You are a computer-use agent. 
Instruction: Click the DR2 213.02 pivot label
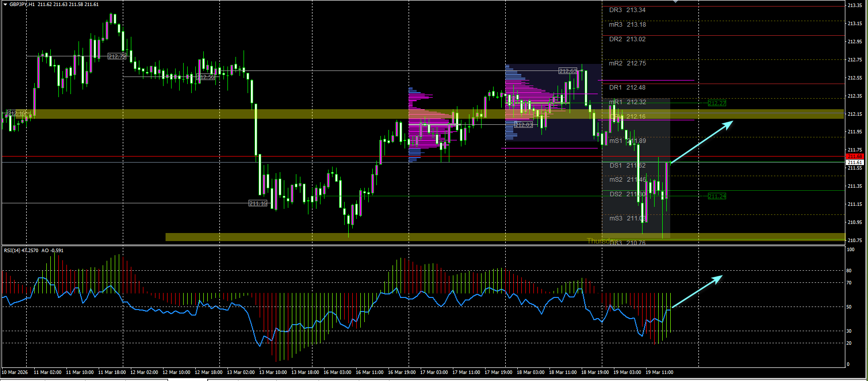627,39
